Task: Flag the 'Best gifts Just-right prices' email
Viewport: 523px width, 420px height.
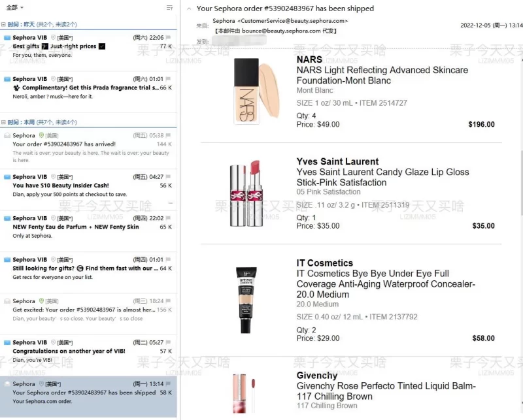Action: (168, 37)
